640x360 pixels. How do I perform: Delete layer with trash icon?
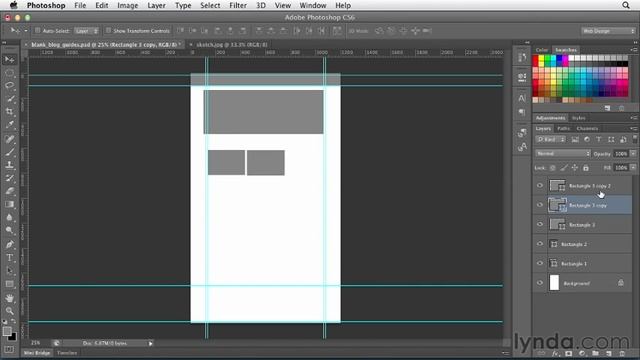click(622, 353)
